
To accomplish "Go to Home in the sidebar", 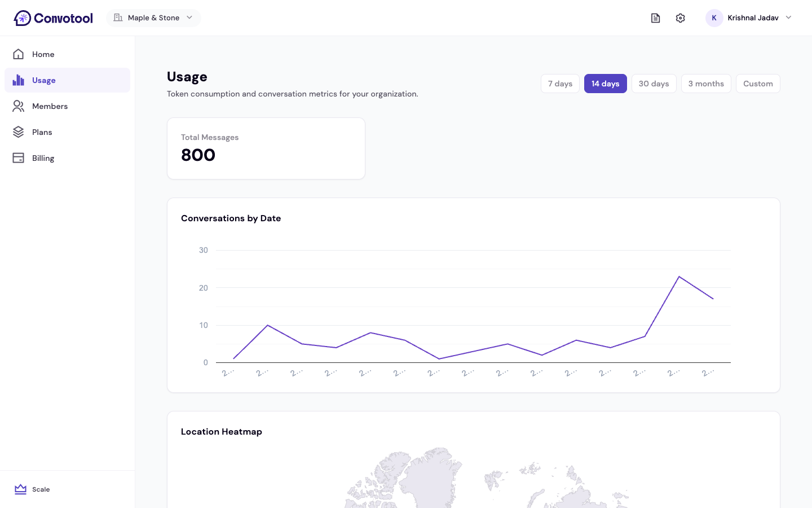I will (67, 54).
